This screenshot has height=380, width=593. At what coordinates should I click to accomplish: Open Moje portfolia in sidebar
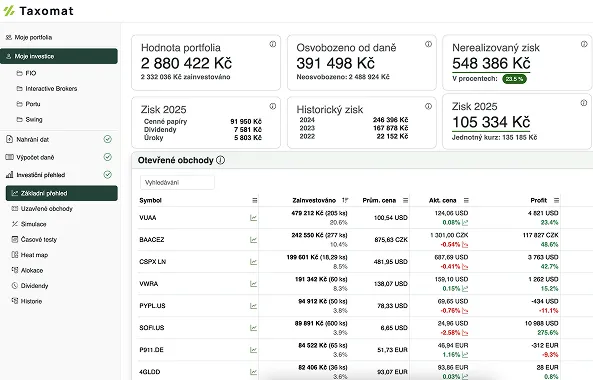[x=29, y=37]
